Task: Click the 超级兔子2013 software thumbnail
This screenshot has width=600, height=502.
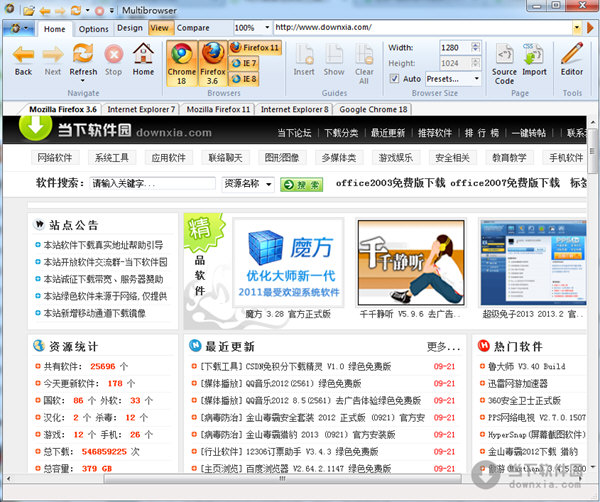Action: point(533,262)
